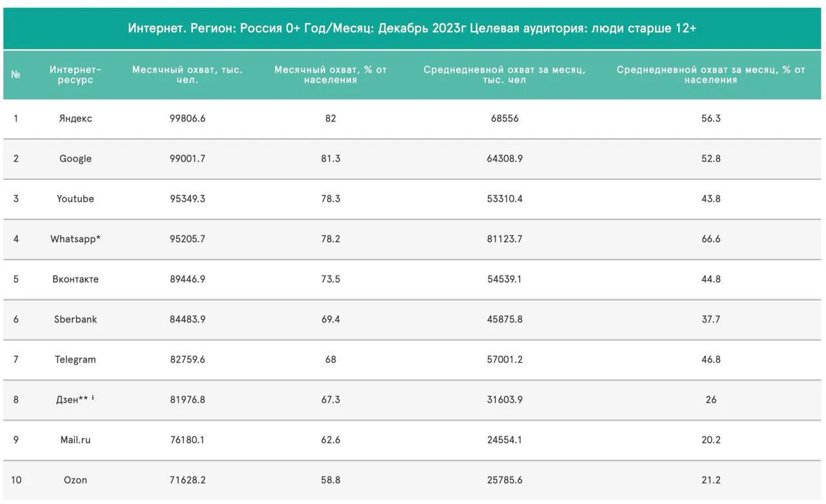Click Среднедневной охват за месяц, тыс. чел header
Image resolution: width=826 pixels, height=504 pixels.
pyautogui.click(x=505, y=75)
